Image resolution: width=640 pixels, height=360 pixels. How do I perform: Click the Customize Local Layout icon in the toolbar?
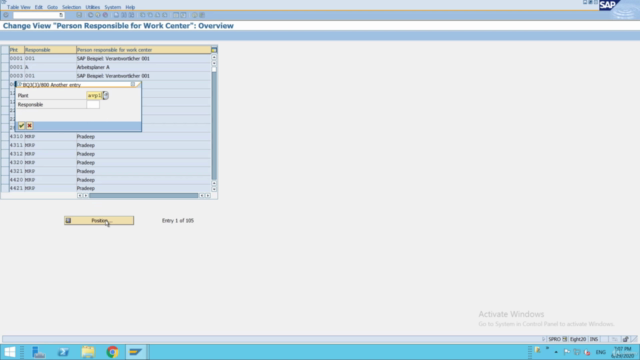pos(202,15)
